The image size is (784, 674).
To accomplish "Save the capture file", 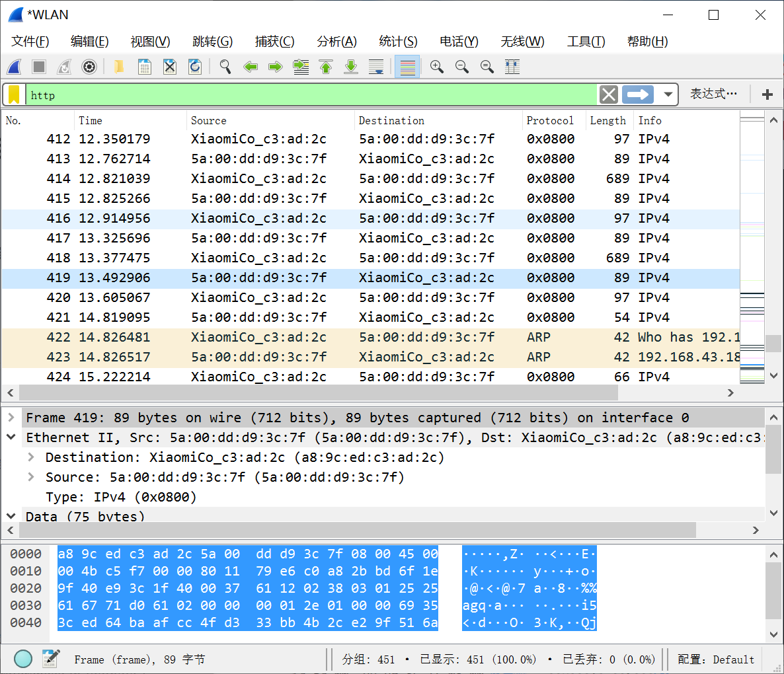I will [145, 67].
